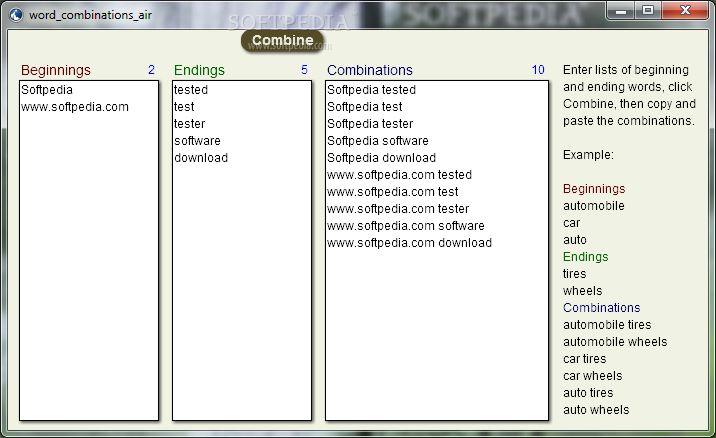Click the Beginnings column heading

56,70
